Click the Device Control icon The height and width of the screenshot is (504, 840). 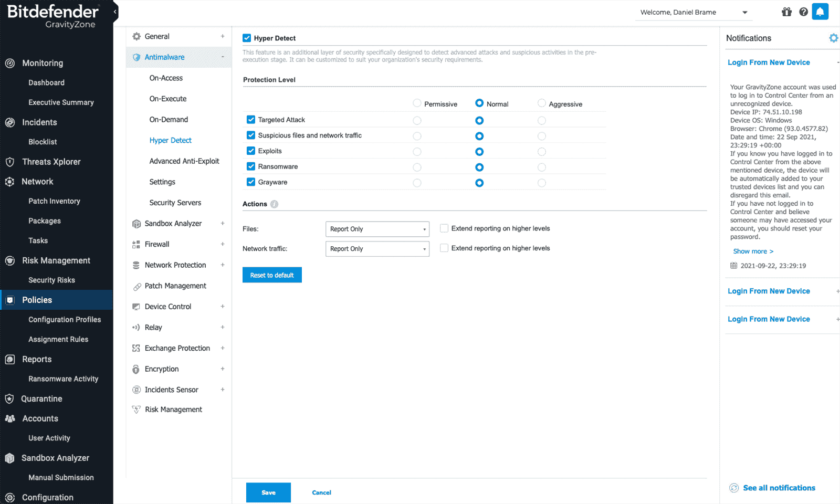click(136, 307)
